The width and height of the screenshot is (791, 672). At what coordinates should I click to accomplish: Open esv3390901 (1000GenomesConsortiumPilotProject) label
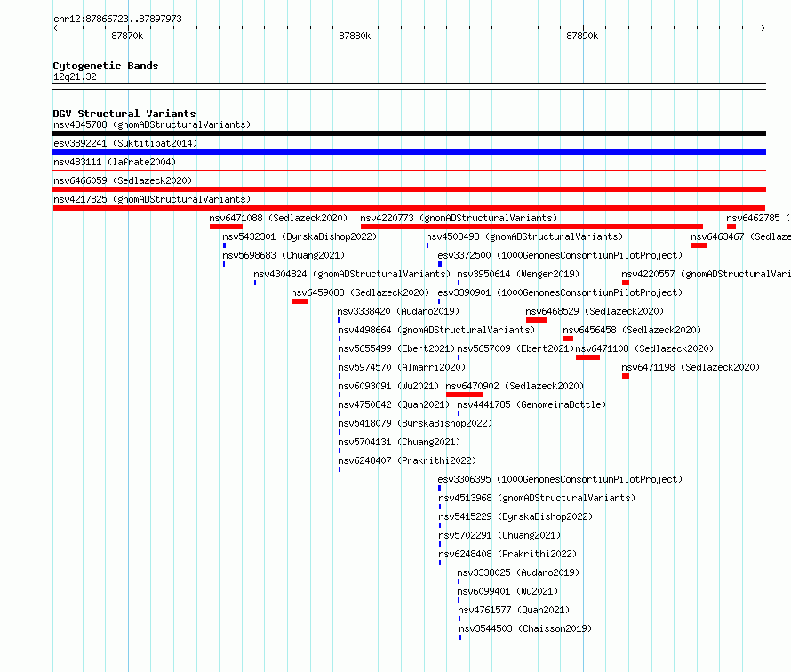pos(560,292)
